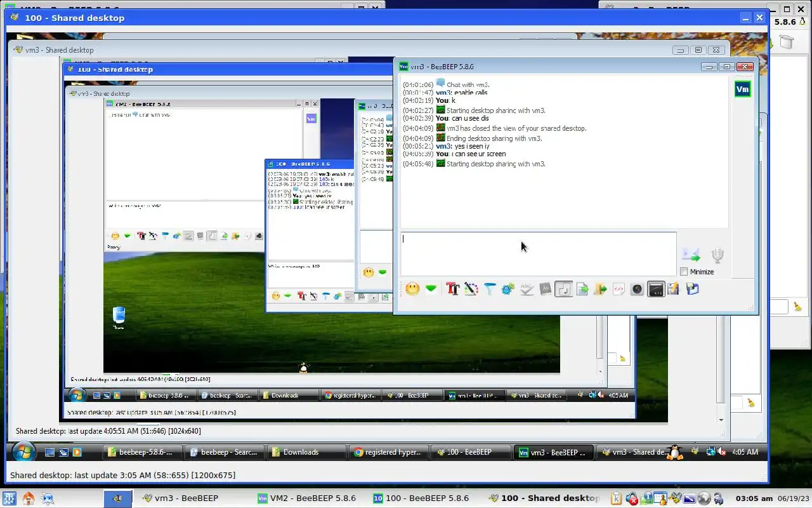The height and width of the screenshot is (508, 812).
Task: Switch to beebeep - Searc... taskbar item
Action: coord(225,452)
